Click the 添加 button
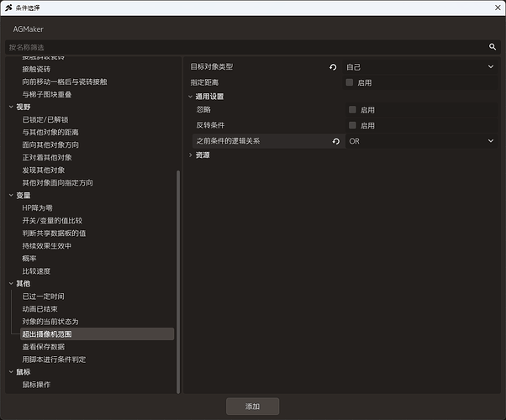 [252, 406]
